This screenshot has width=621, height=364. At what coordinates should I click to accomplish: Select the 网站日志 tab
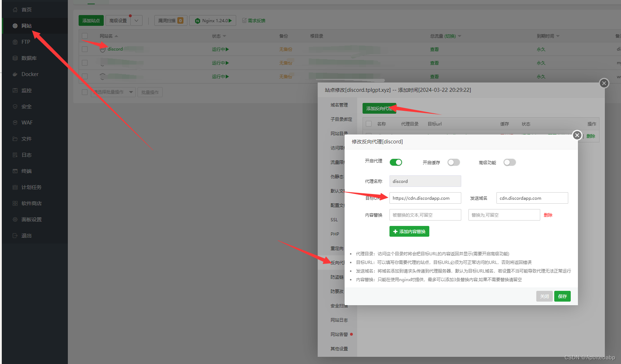pyautogui.click(x=339, y=320)
